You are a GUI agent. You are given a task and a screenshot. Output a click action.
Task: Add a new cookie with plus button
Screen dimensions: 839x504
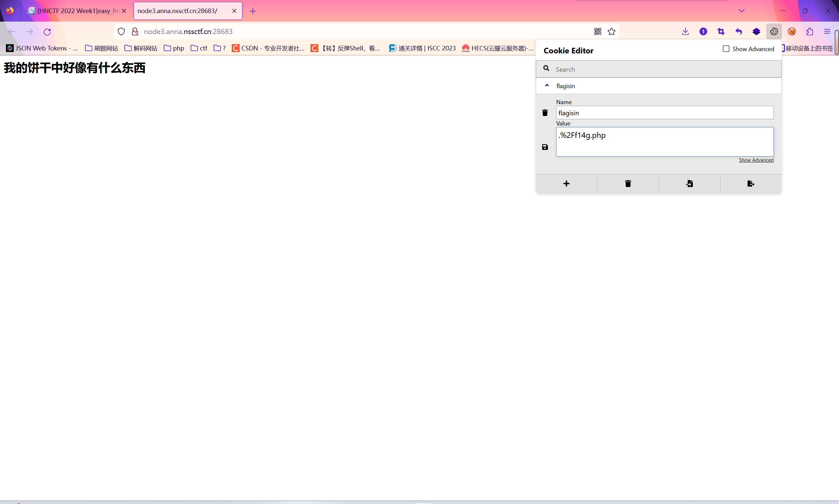566,184
